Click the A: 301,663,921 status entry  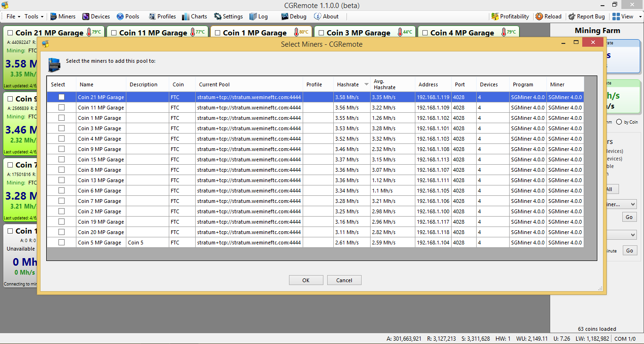pyautogui.click(x=404, y=338)
